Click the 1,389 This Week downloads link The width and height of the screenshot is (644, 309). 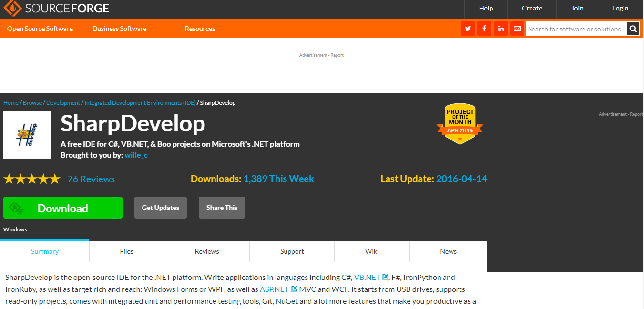coord(279,179)
